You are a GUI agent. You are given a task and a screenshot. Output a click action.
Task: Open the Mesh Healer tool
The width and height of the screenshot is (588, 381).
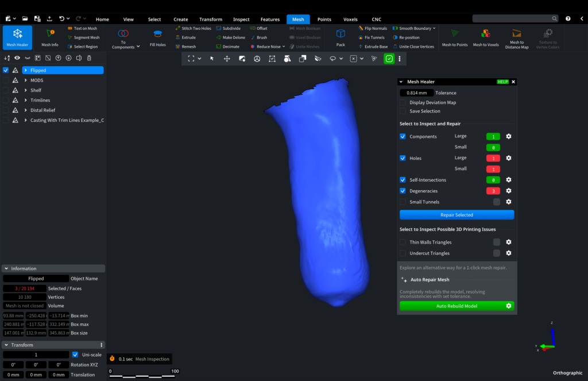[x=17, y=37]
